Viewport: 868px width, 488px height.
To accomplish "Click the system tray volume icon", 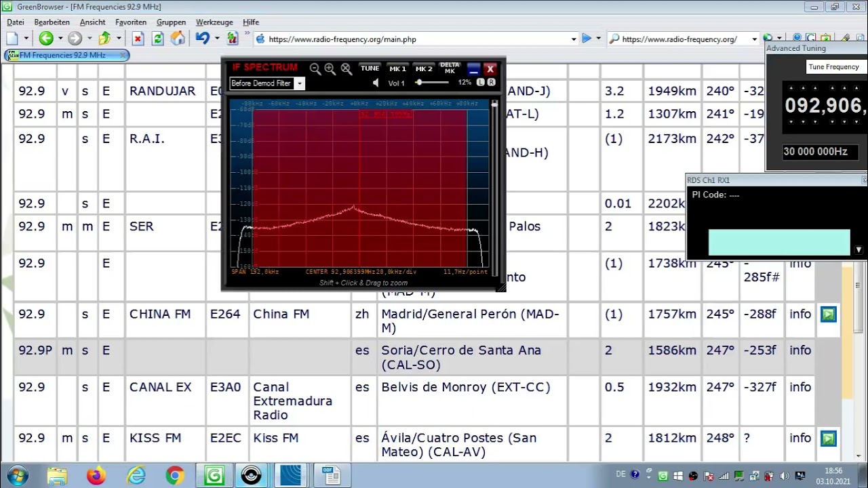I will 785,476.
